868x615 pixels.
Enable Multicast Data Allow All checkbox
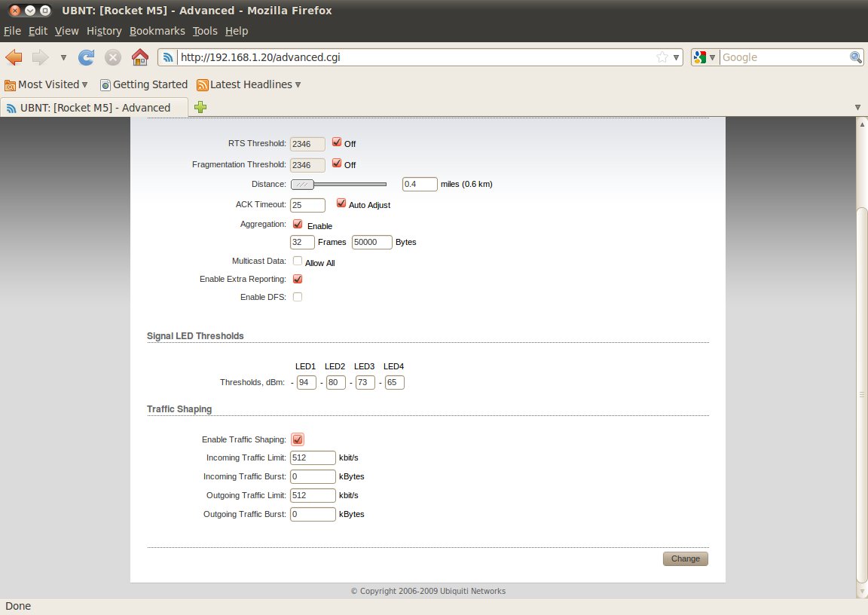point(298,261)
